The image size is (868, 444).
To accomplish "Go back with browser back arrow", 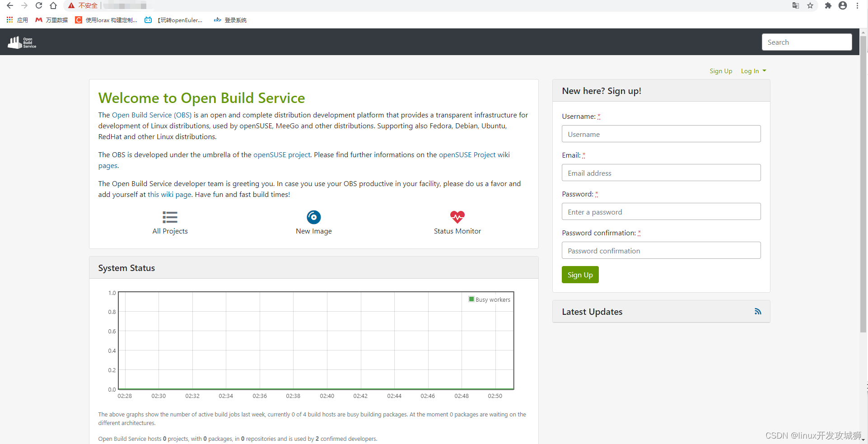I will coord(10,5).
